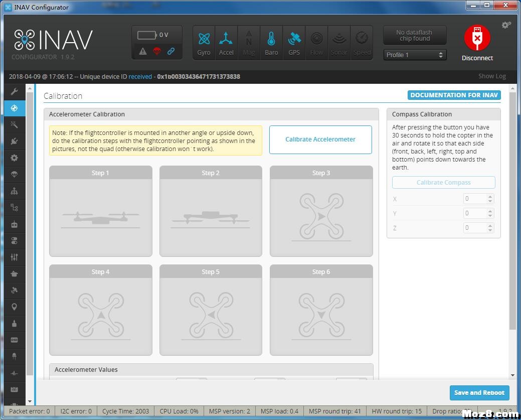Click the INAV logo in header
This screenshot has width=521, height=420.
53,40
